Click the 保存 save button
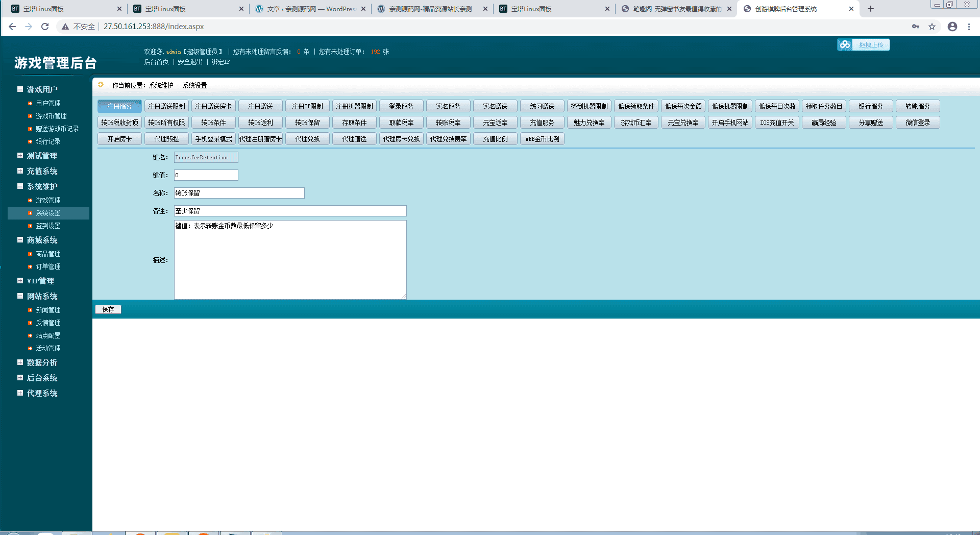This screenshot has height=535, width=980. coord(108,309)
